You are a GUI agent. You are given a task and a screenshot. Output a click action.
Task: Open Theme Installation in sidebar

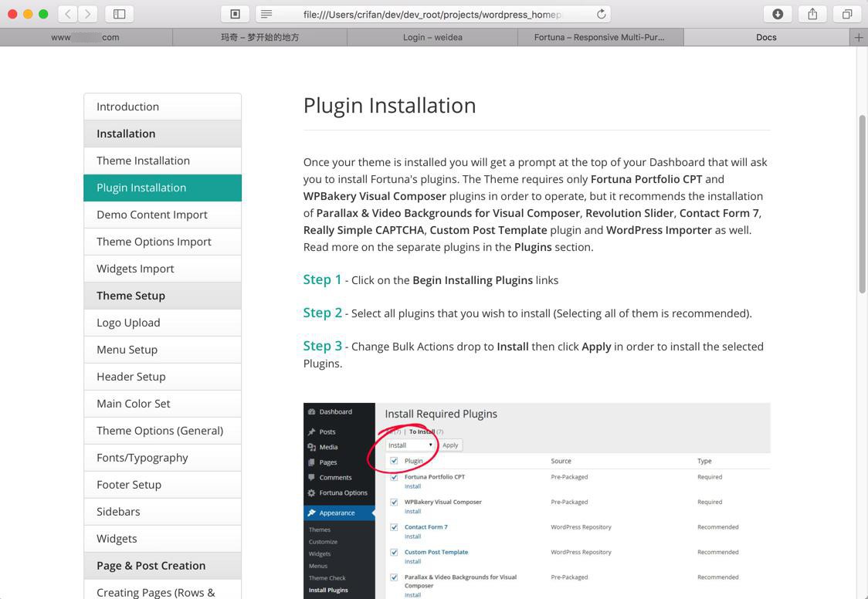click(x=162, y=161)
